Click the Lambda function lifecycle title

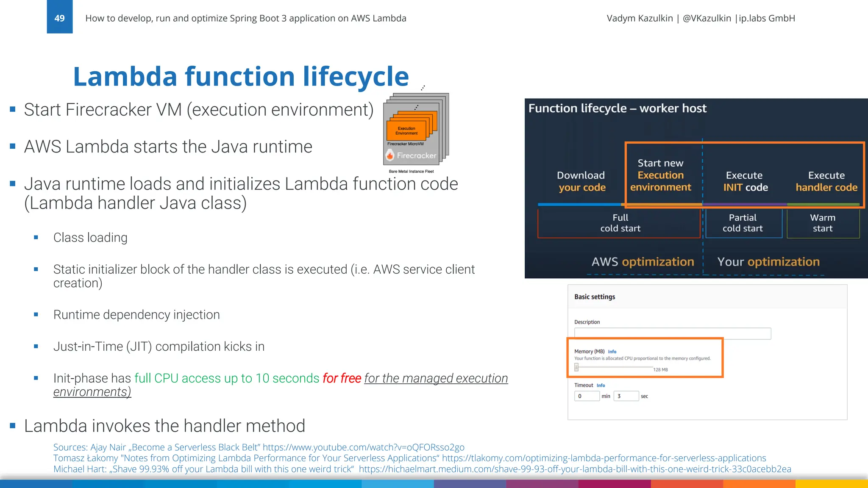pyautogui.click(x=241, y=77)
